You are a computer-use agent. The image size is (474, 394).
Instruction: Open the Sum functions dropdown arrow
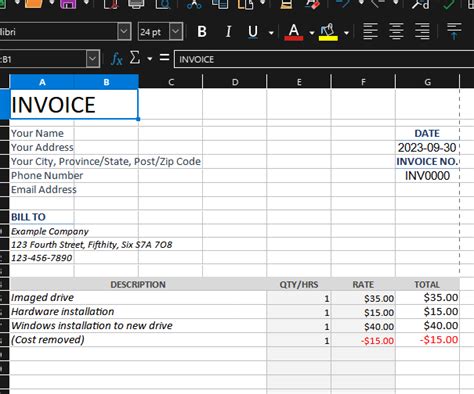point(150,59)
